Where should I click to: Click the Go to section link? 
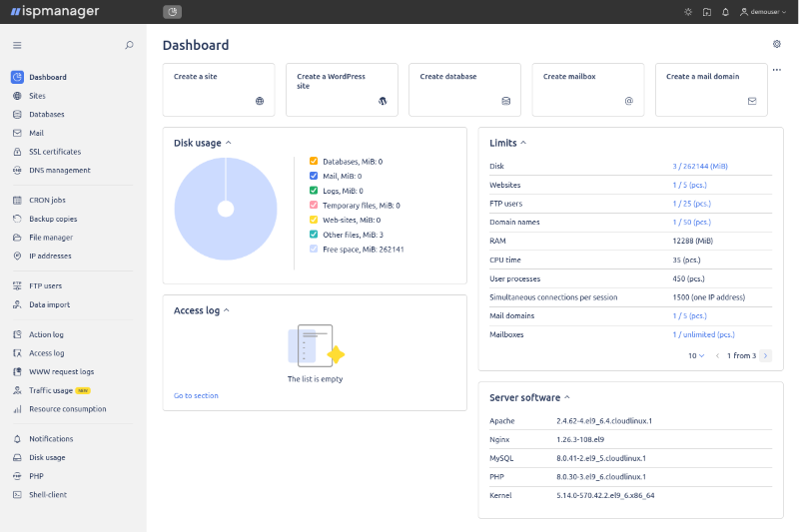coord(196,396)
